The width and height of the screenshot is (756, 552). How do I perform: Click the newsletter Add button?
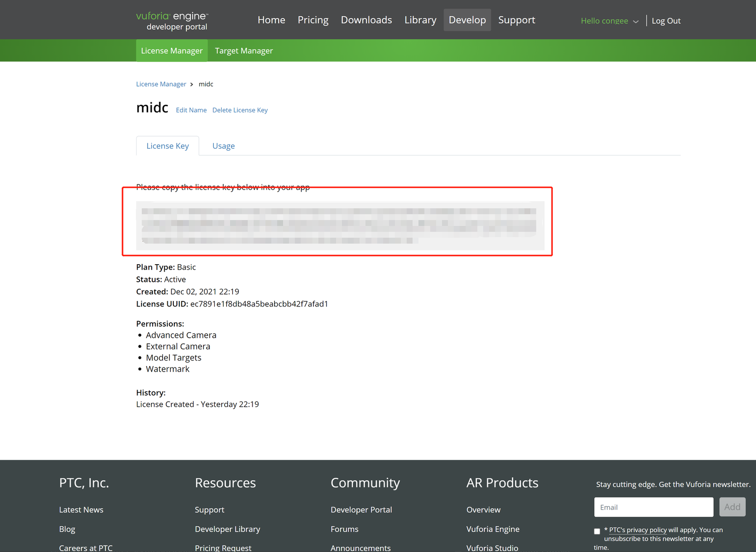point(732,507)
